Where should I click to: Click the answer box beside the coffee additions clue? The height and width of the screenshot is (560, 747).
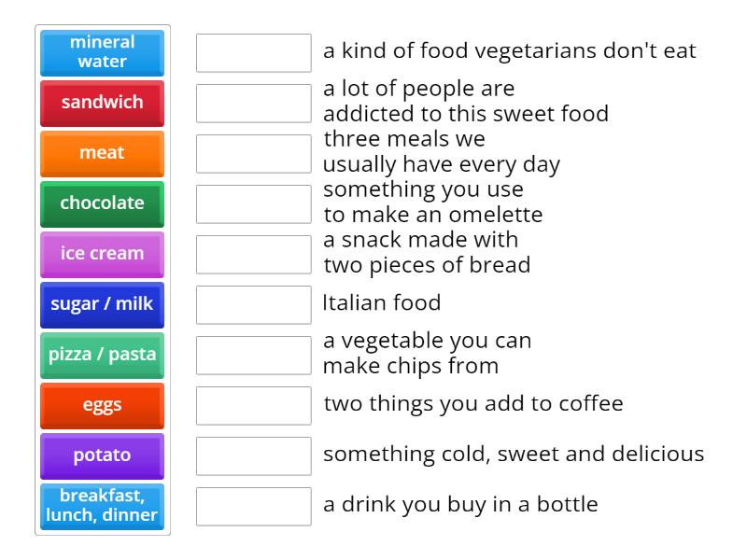coord(253,405)
